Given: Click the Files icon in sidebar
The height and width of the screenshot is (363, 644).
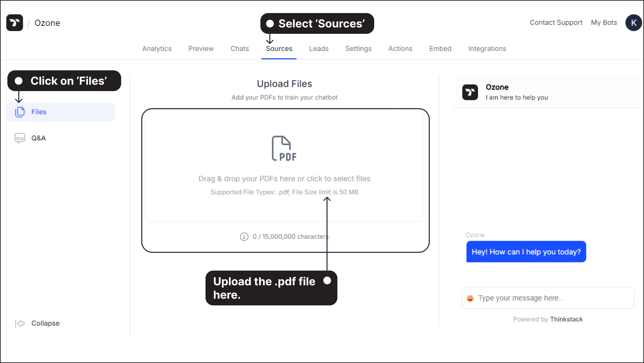Looking at the screenshot, I should click(x=20, y=112).
